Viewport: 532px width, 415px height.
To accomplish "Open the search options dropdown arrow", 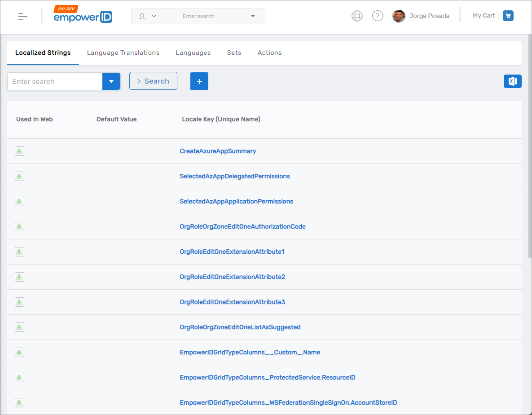I will tap(253, 16).
